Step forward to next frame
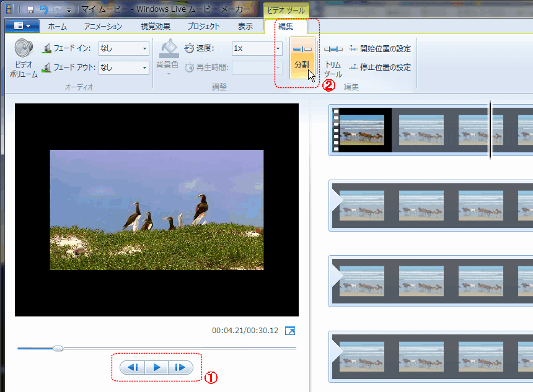This screenshot has width=533, height=392. pos(180,367)
